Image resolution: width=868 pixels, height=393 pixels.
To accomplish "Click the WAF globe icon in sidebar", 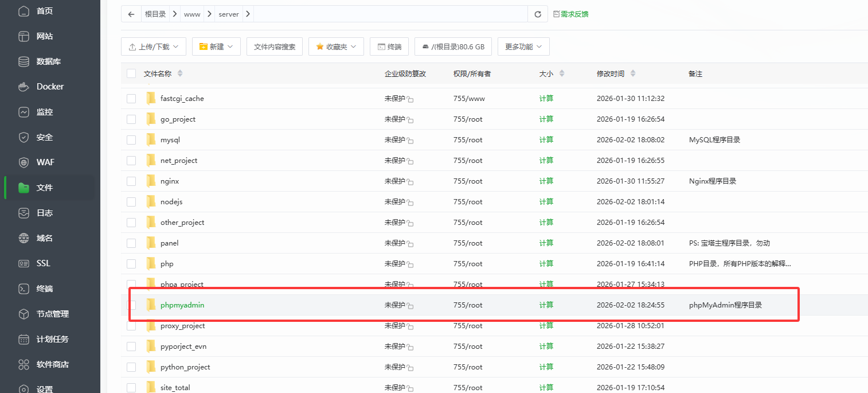I will point(24,162).
